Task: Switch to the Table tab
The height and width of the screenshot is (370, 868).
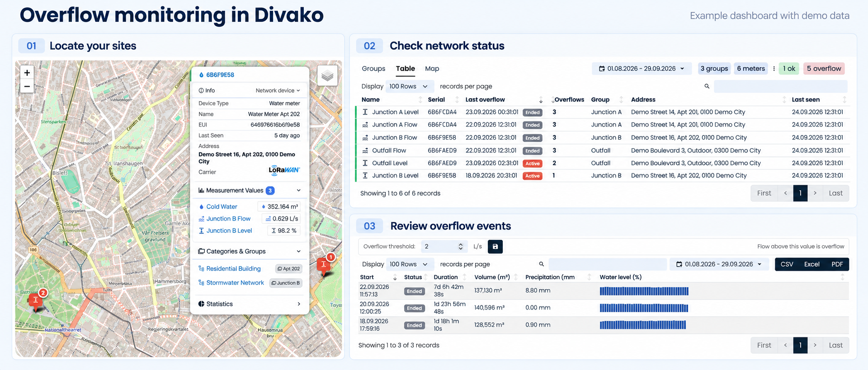Action: tap(406, 69)
